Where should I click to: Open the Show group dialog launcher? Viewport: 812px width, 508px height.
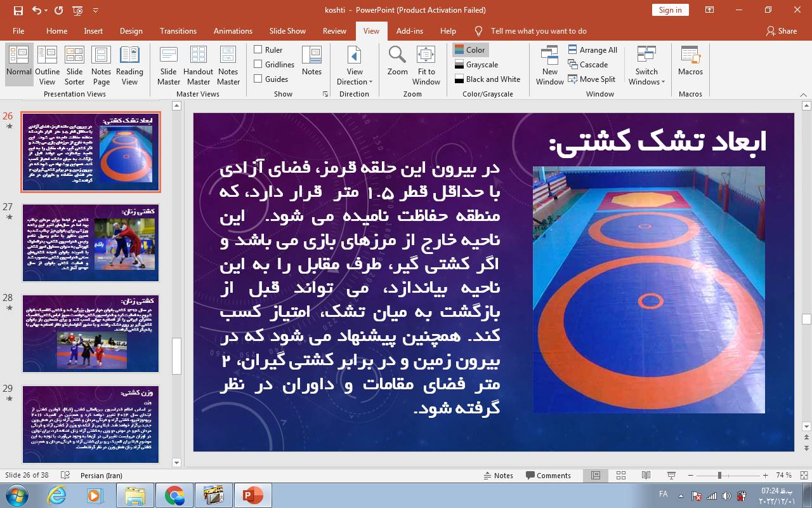325,94
